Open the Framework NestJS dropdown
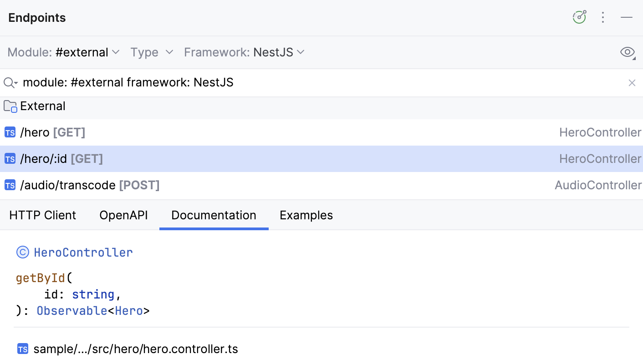643x364 pixels. click(x=244, y=52)
